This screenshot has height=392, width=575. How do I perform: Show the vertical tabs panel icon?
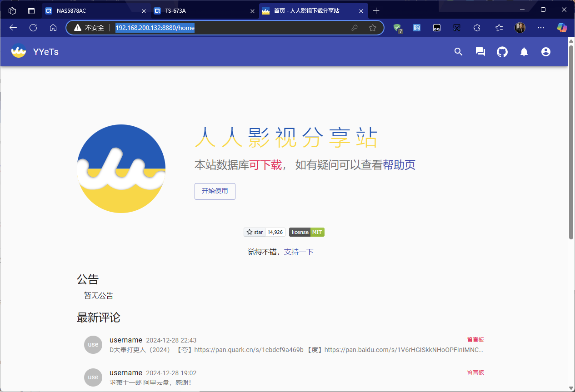coord(31,10)
